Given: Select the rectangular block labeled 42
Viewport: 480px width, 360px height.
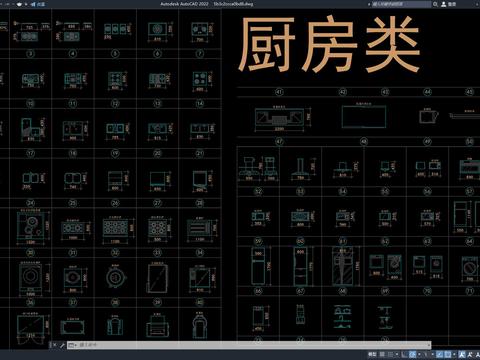Looking at the screenshot, I should [364, 116].
